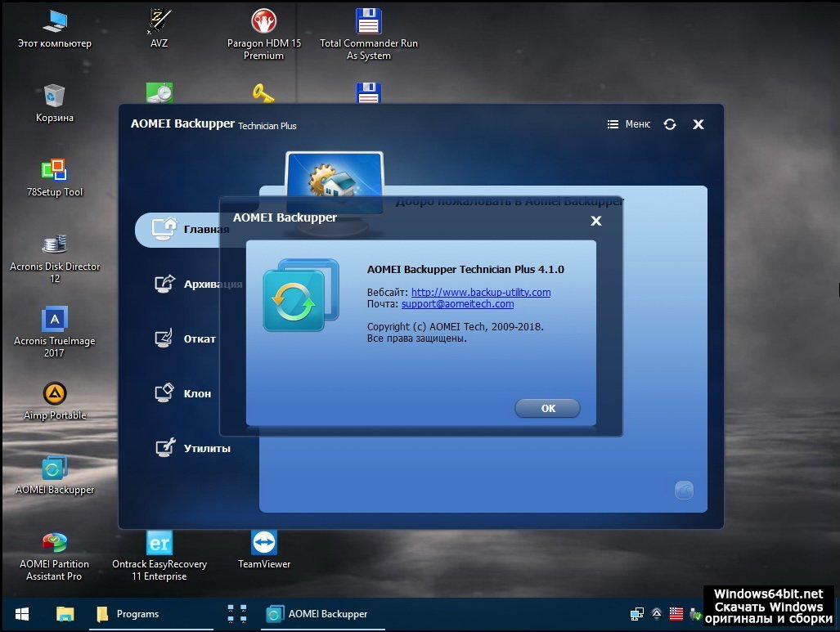Viewport: 840px width, 632px height.
Task: Click OK in the About dialog
Action: (547, 408)
